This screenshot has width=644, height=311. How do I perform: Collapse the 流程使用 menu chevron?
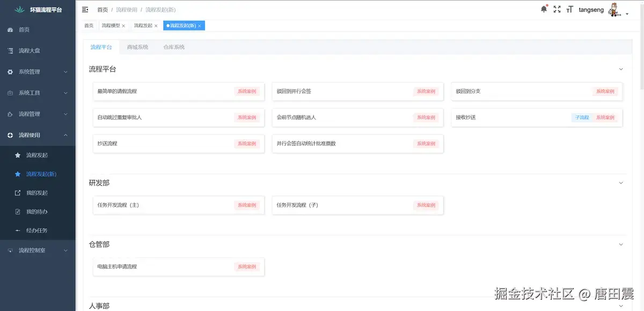click(x=65, y=135)
